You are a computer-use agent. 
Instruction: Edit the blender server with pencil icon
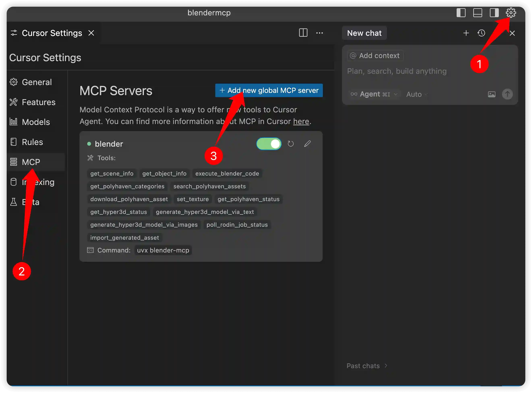click(307, 144)
